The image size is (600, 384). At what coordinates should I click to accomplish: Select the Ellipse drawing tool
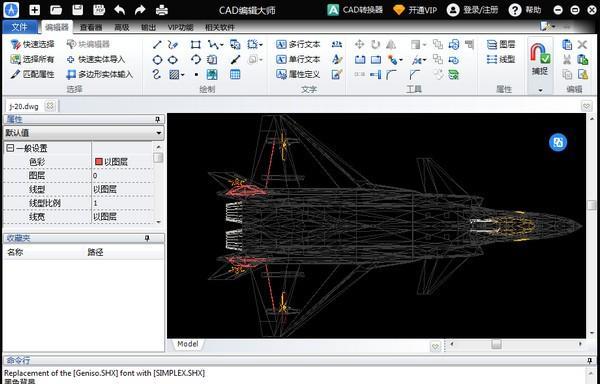coord(173,60)
